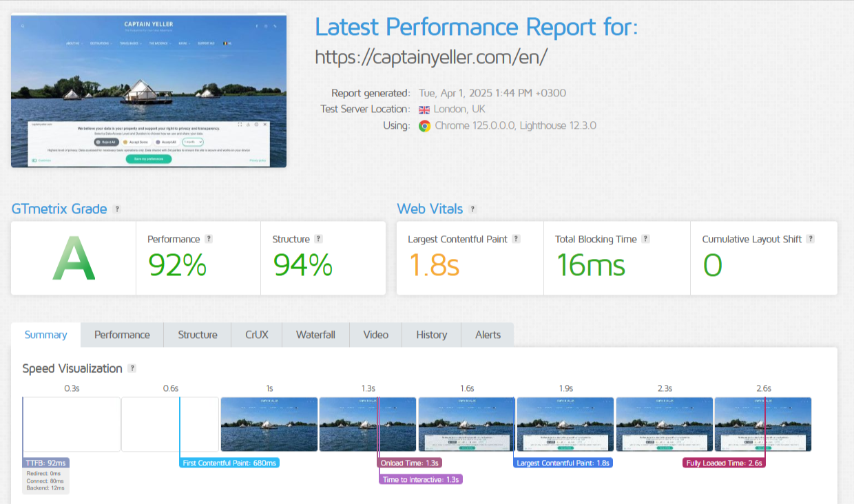Click the 1.6s filmstrip frame
This screenshot has width=854, height=504.
click(467, 424)
